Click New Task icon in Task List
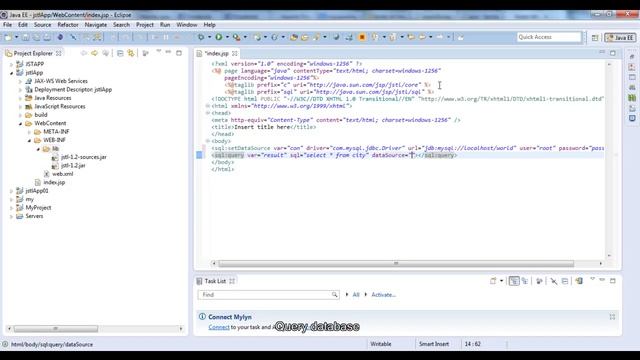The height and width of the screenshot is (360, 640). 493,281
